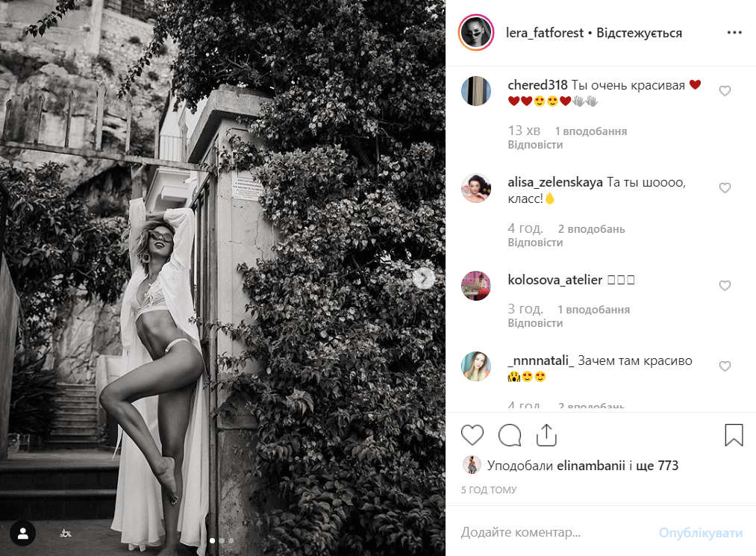Like kolosova_atelier's comment heart

coord(725,286)
